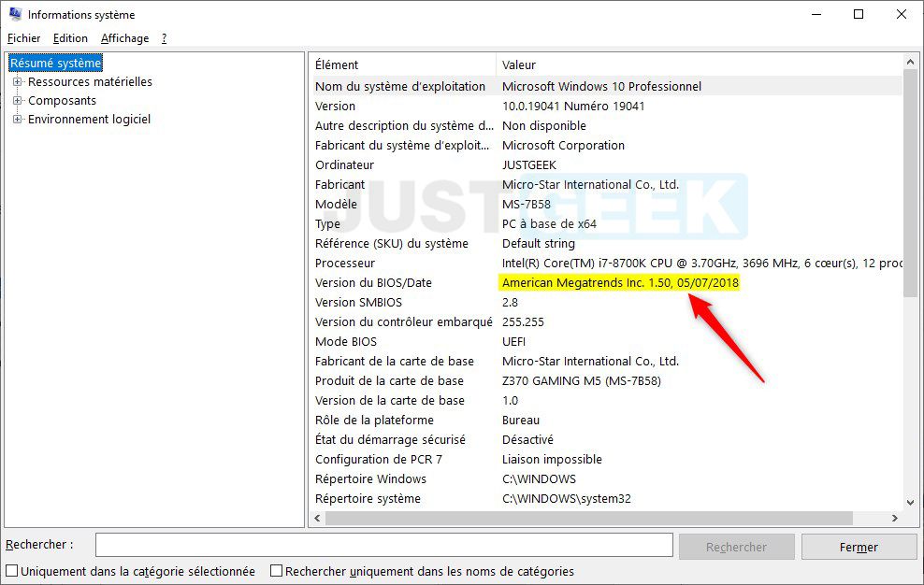Select Autre description du système row
Screen dimensions: 924x585
point(606,125)
